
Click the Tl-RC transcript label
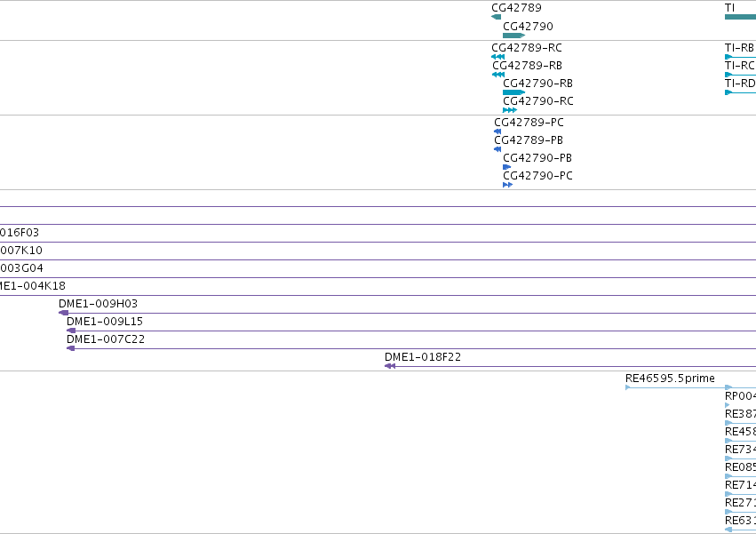[740, 66]
